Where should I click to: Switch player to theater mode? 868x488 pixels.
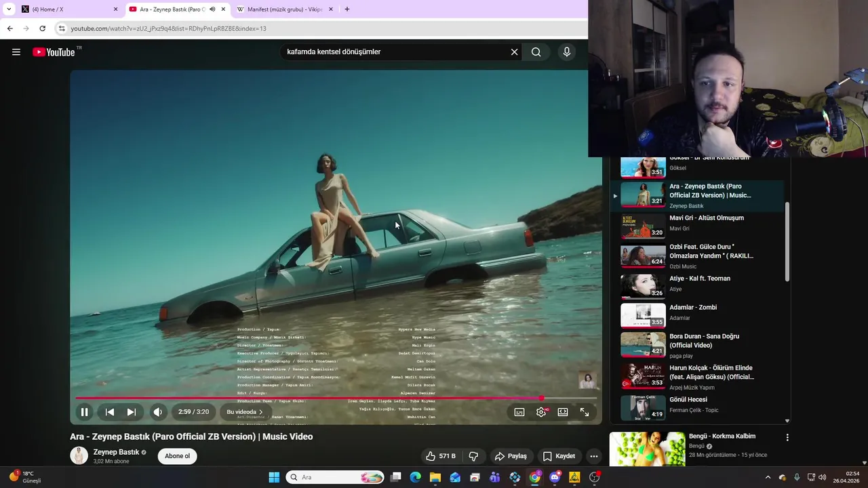click(563, 412)
